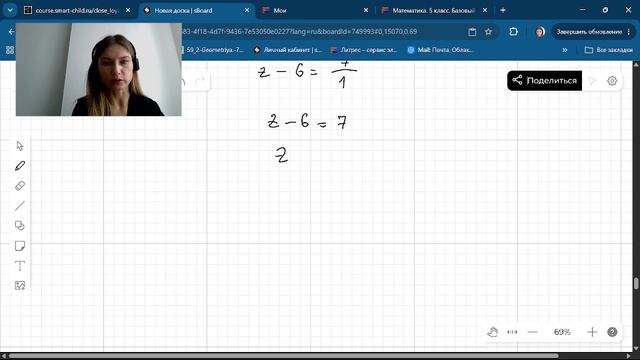Bookmark this page with the star icon

tap(488, 31)
